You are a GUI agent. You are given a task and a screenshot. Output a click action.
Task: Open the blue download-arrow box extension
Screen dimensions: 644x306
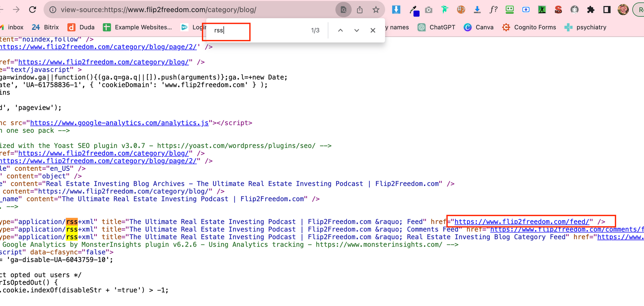[396, 10]
